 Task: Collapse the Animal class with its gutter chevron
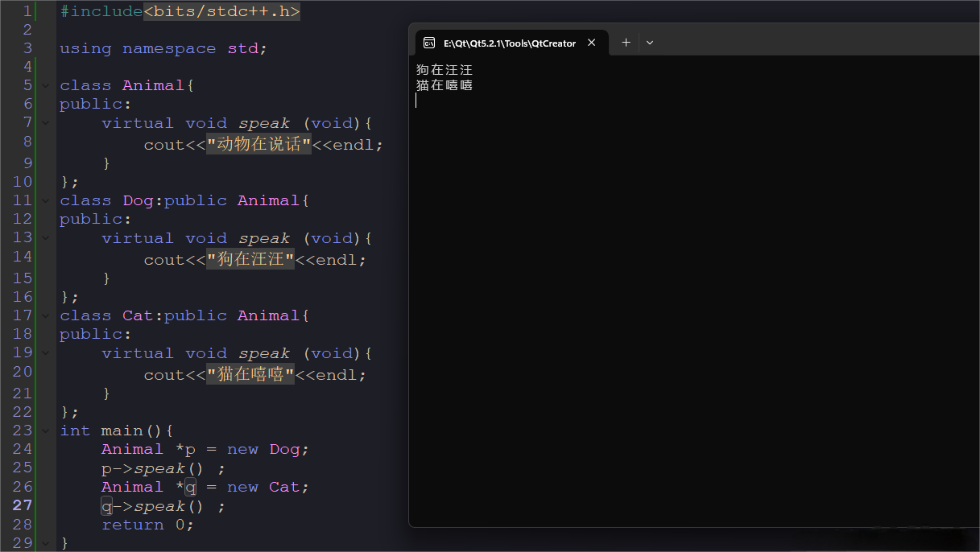tap(45, 84)
